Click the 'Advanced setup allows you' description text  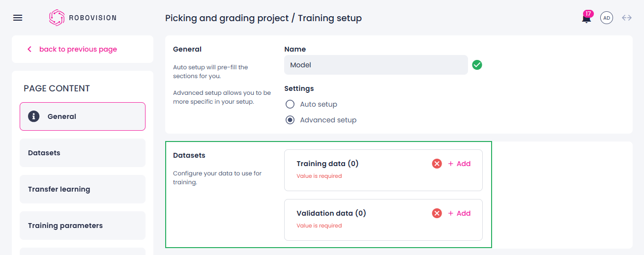point(222,97)
